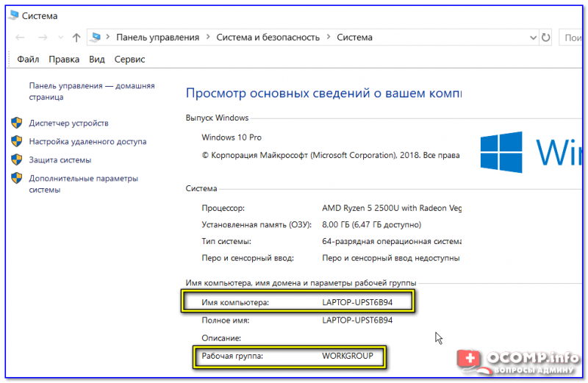The height and width of the screenshot is (383, 588).
Task: Click shield icon beside Настройка удаленного доступа
Action: pyautogui.click(x=16, y=141)
